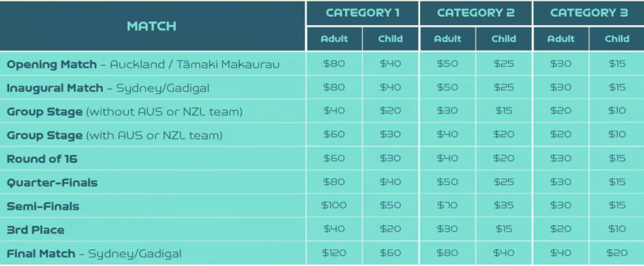
Task: Select the Child subheader under Category 3
Action: pos(617,39)
